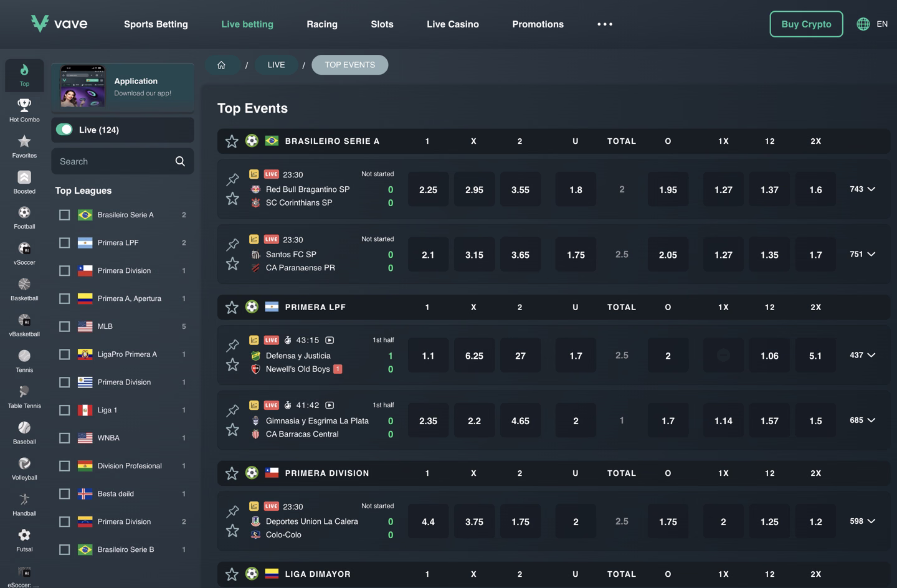Expand 751 markets for Santos match
This screenshot has height=588, width=897.
click(x=863, y=254)
